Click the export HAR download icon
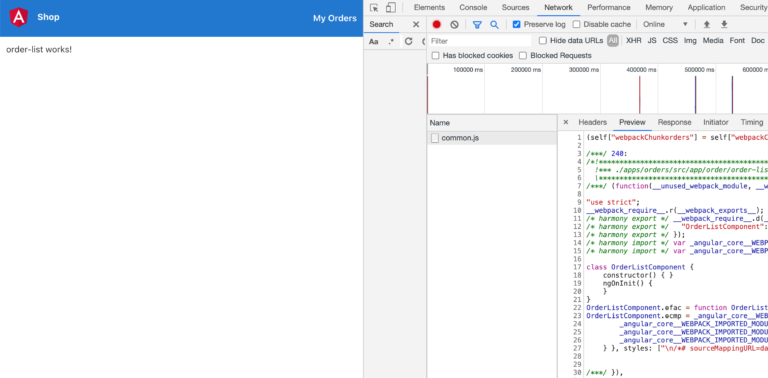The image size is (768, 378). point(724,24)
